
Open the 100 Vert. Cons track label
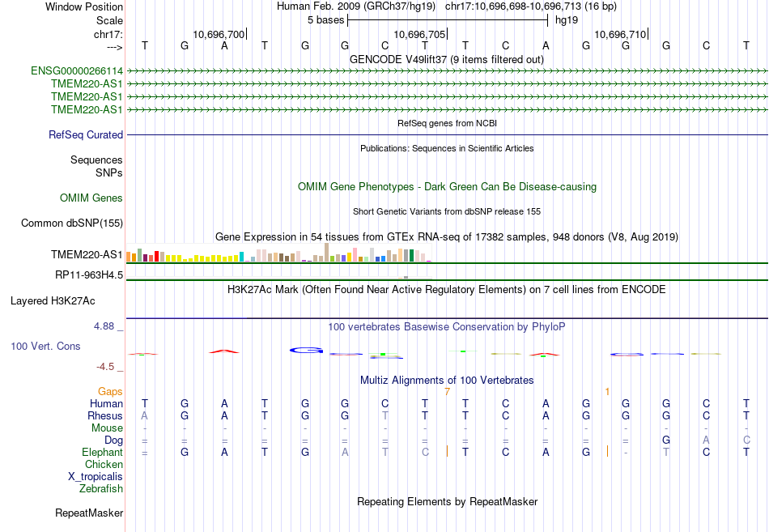coord(45,347)
